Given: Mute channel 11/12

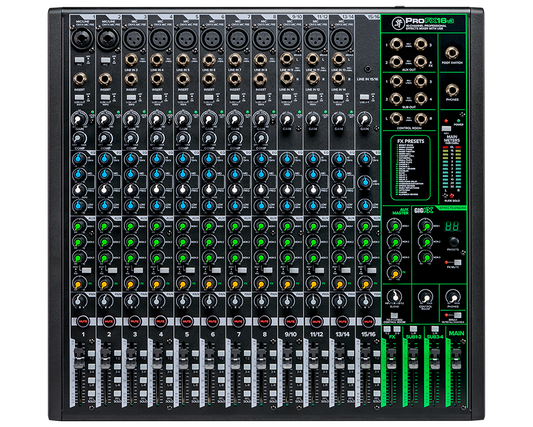Looking at the screenshot, I should coord(316,321).
